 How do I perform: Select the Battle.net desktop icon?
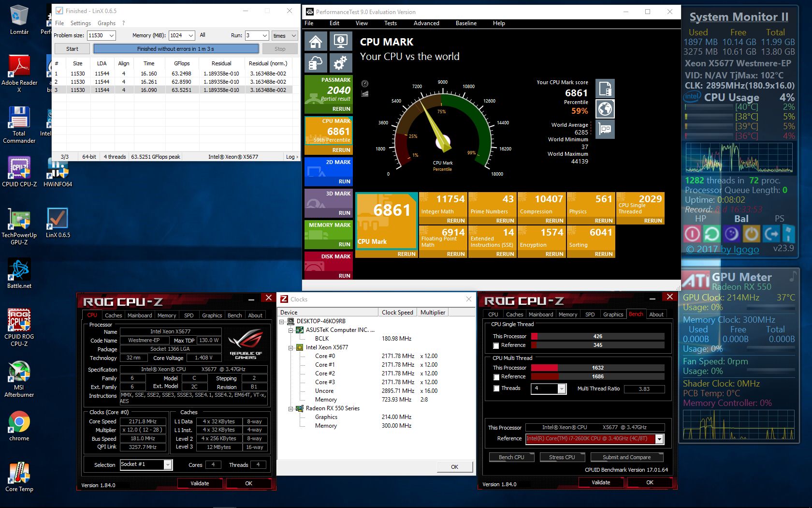click(19, 273)
